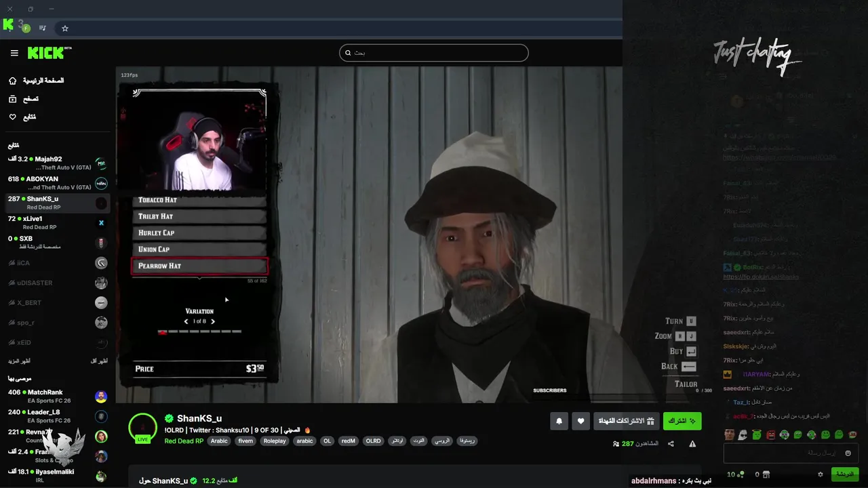868x488 pixels.
Task: Bookmark this page with the star icon
Action: (x=65, y=28)
